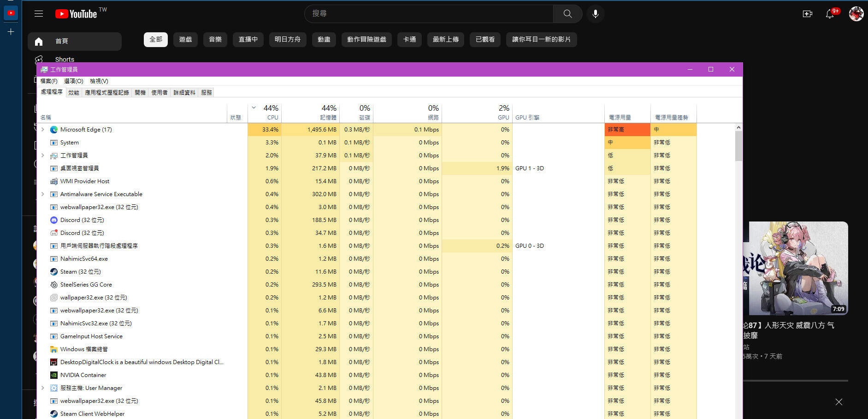Click the collapse chevron above the CPU column

[x=254, y=107]
